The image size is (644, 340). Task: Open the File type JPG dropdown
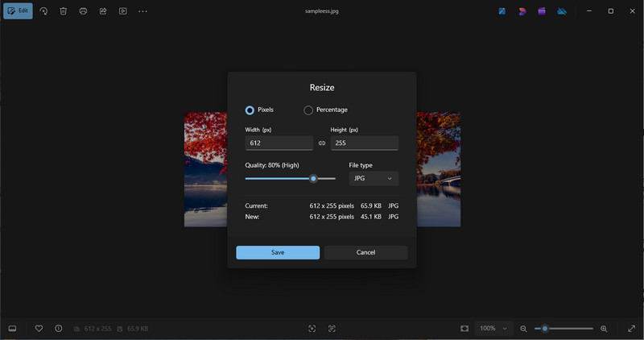[x=374, y=178]
